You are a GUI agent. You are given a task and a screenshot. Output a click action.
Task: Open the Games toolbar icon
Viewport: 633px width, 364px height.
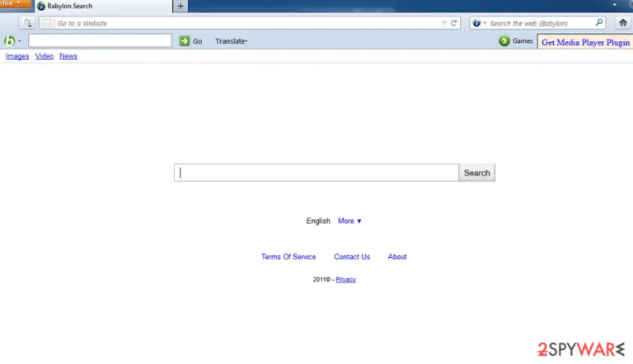coord(504,40)
